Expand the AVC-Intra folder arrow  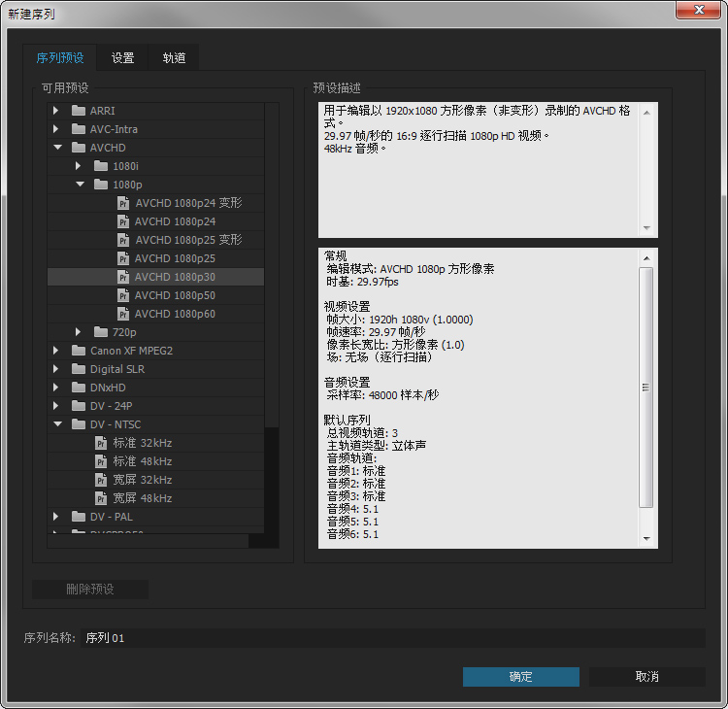55,129
